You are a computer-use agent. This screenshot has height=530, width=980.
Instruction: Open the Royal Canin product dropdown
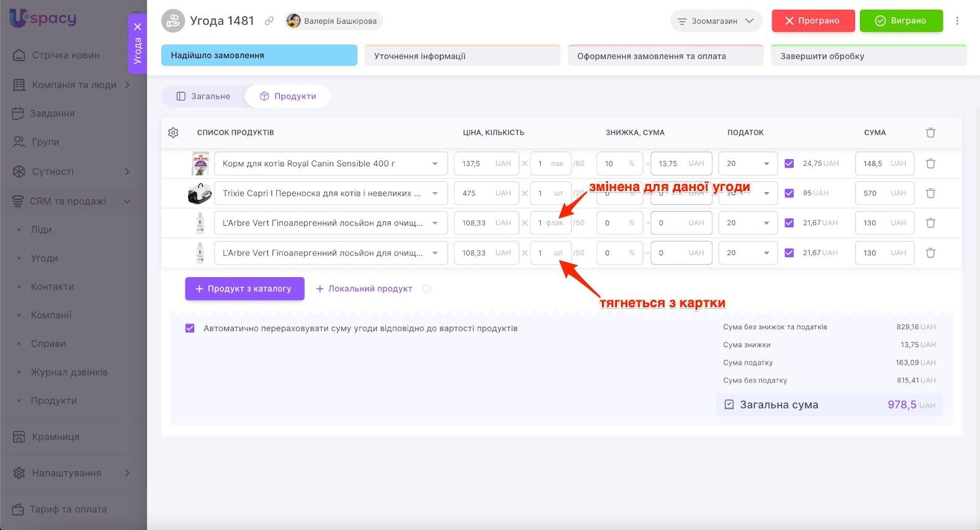(331, 163)
